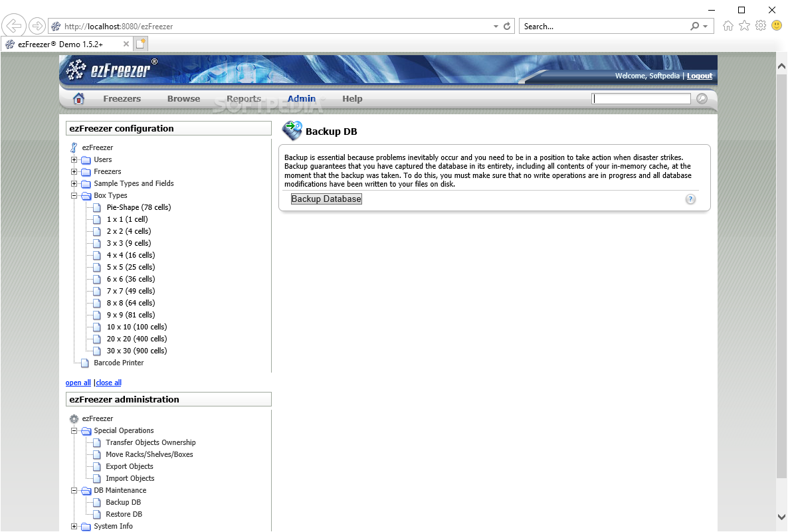Image resolution: width=788 pixels, height=532 pixels.
Task: Expand the System Info node
Action: 74,527
